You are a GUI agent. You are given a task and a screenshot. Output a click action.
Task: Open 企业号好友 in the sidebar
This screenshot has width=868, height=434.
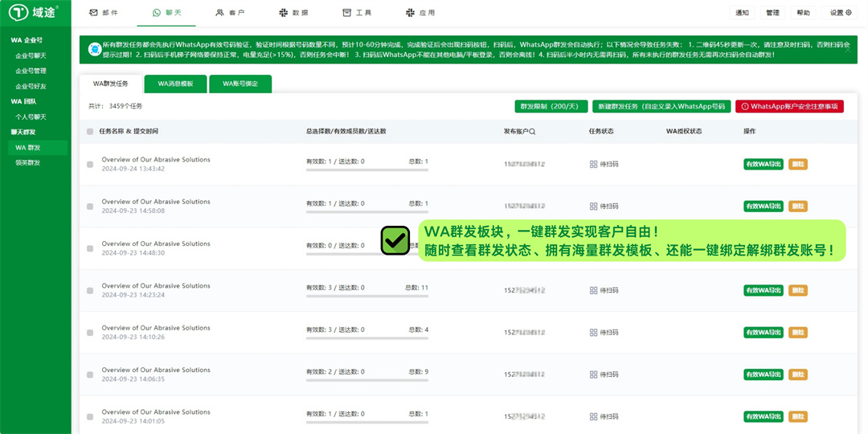[x=31, y=86]
